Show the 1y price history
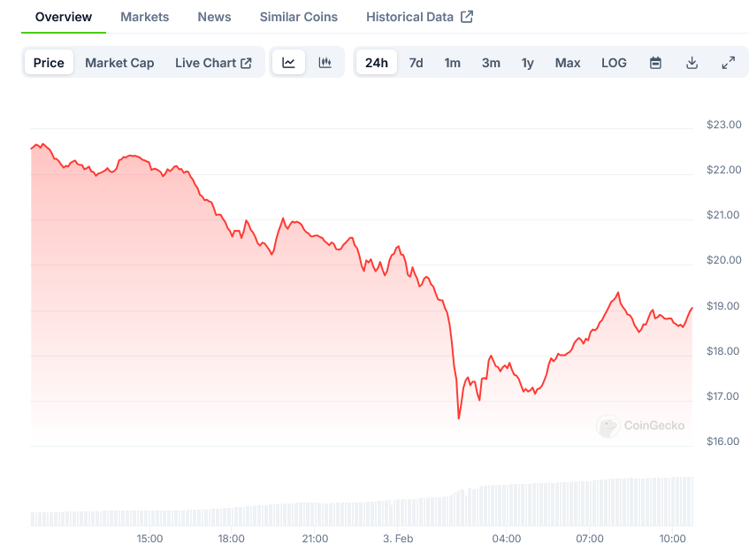The height and width of the screenshot is (560, 749). click(528, 63)
